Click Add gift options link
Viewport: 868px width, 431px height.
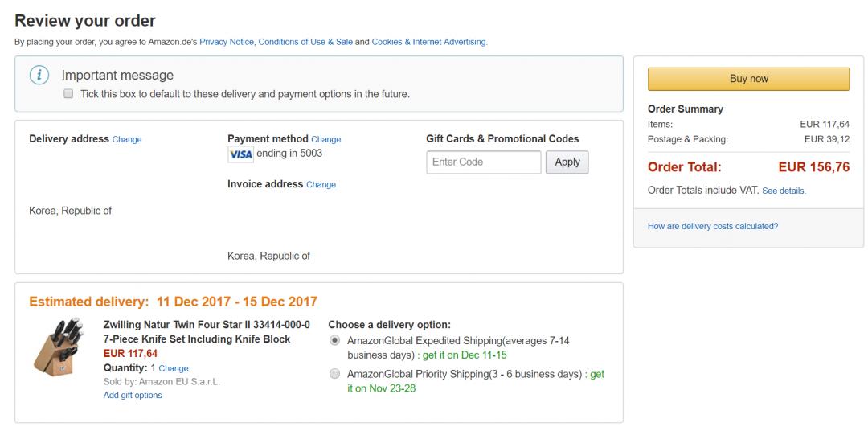click(133, 395)
